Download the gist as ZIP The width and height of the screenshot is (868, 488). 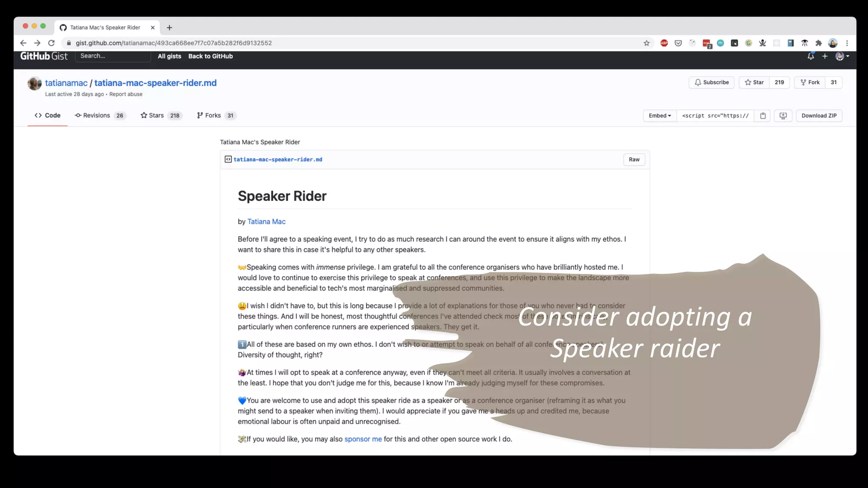[819, 116]
